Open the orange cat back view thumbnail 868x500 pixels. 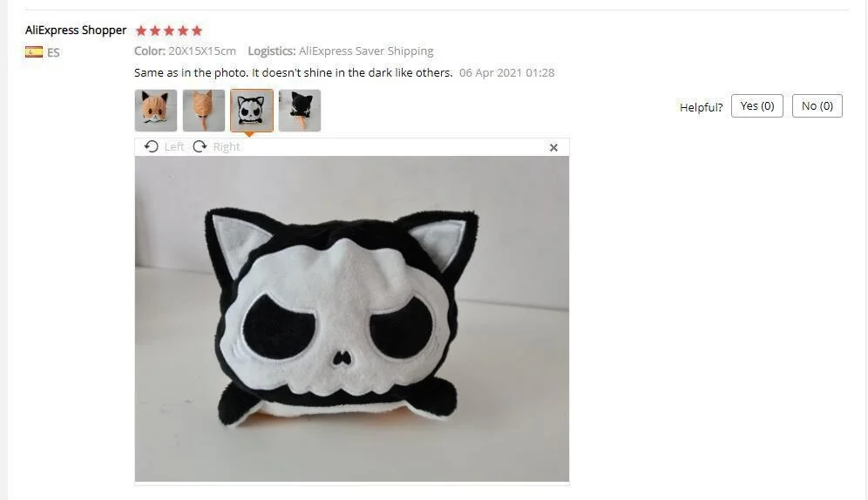[x=204, y=111]
